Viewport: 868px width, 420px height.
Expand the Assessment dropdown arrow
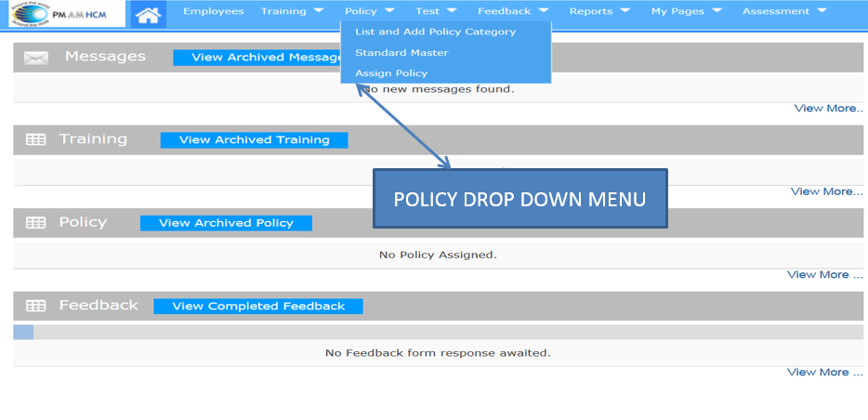822,10
